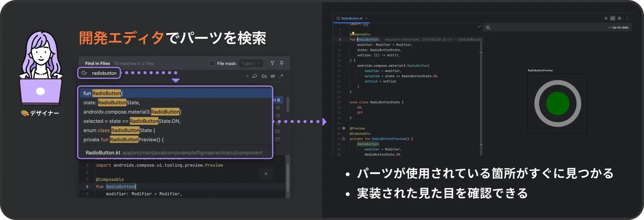This screenshot has width=644, height=220.
Task: Click the Find in Files results scrollbar
Action: pyautogui.click(x=288, y=104)
